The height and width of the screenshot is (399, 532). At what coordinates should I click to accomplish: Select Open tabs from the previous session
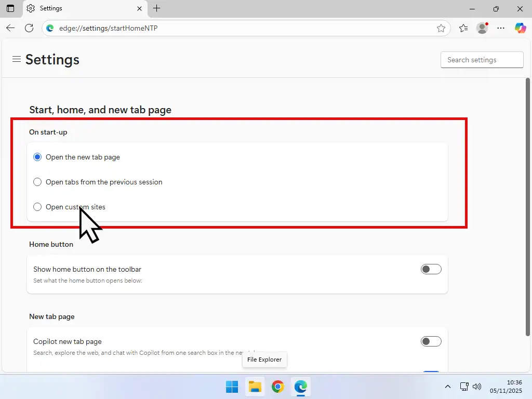coord(37,182)
